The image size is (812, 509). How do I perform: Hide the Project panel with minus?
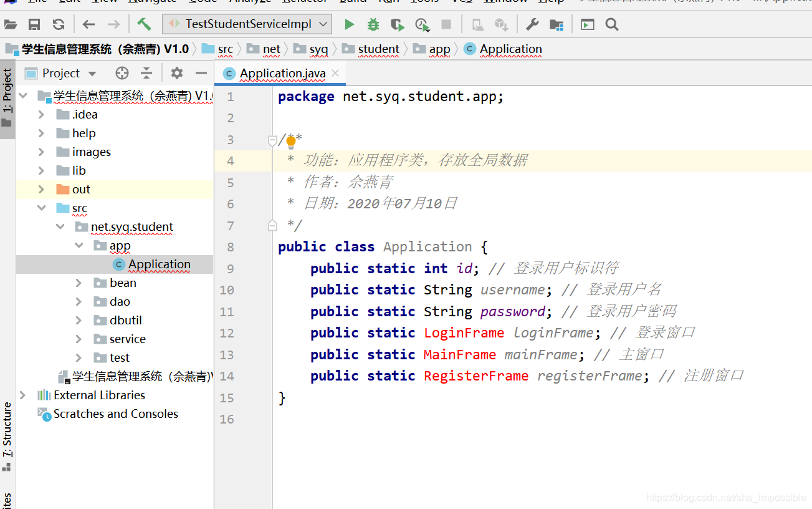coord(201,73)
